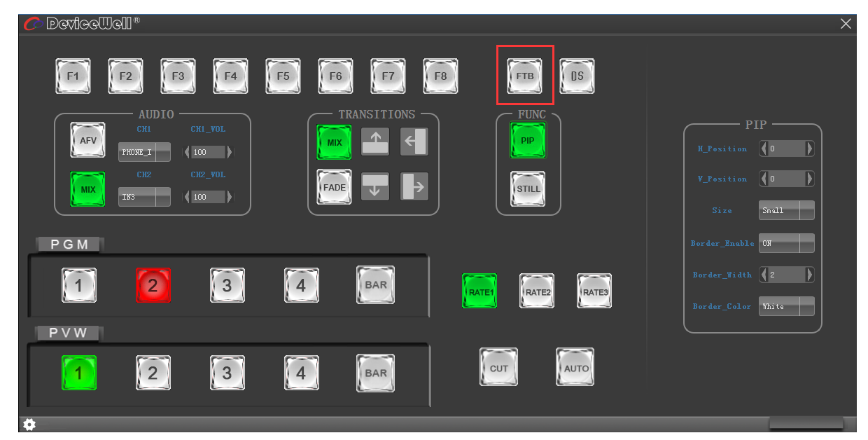Image resolution: width=868 pixels, height=440 pixels.
Task: Toggle the AFV audio mode
Action: pyautogui.click(x=88, y=140)
